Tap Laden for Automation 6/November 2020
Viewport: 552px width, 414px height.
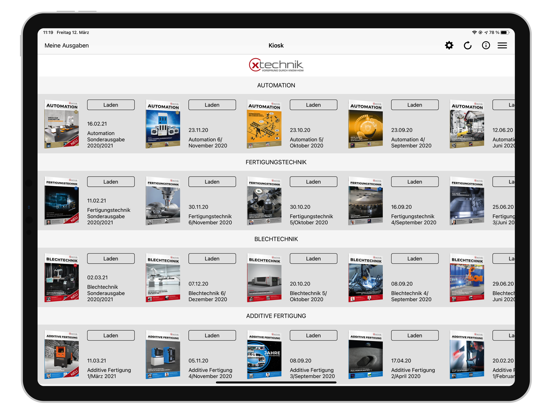(x=212, y=105)
